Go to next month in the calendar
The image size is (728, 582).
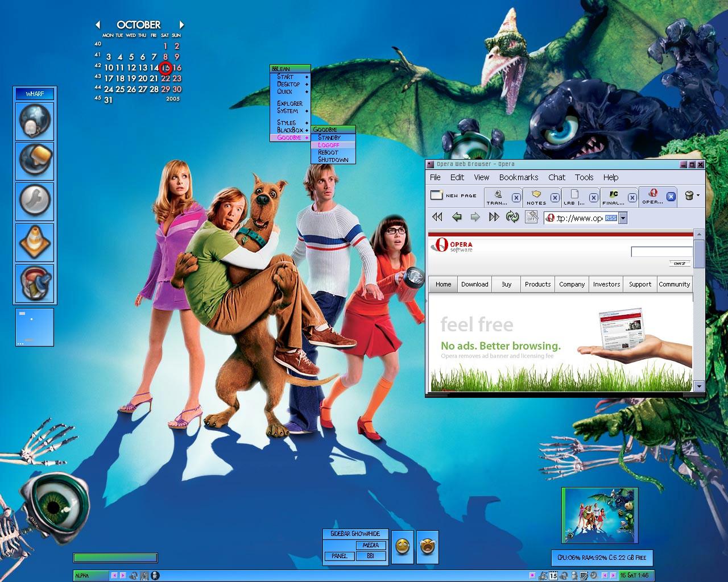point(181,24)
